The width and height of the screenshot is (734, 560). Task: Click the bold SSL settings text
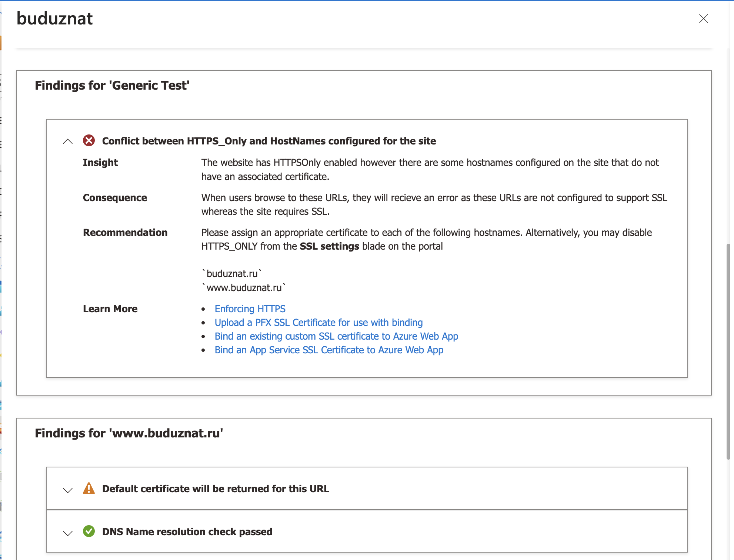pyautogui.click(x=330, y=246)
